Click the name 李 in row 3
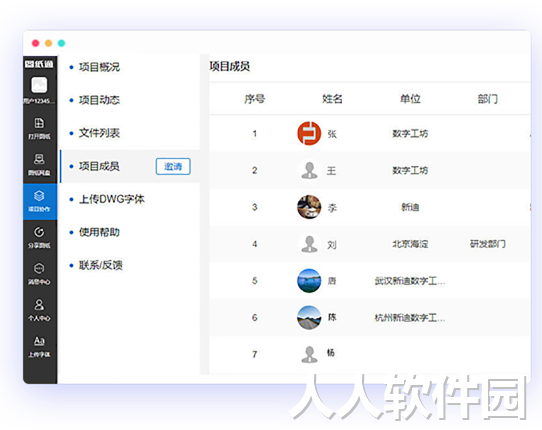Viewport: 542px width, 430px height. pyautogui.click(x=332, y=208)
